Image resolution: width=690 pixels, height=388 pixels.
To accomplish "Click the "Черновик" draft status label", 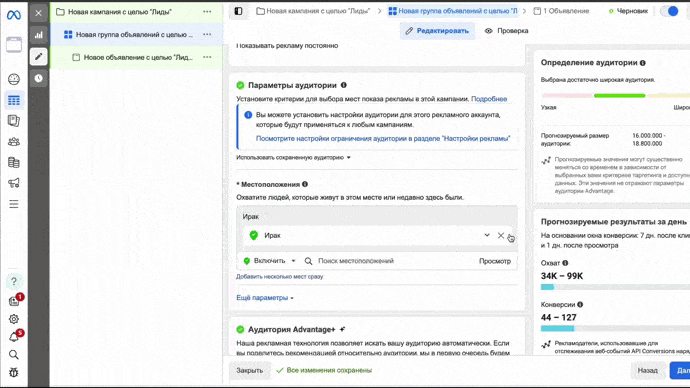I will point(632,11).
